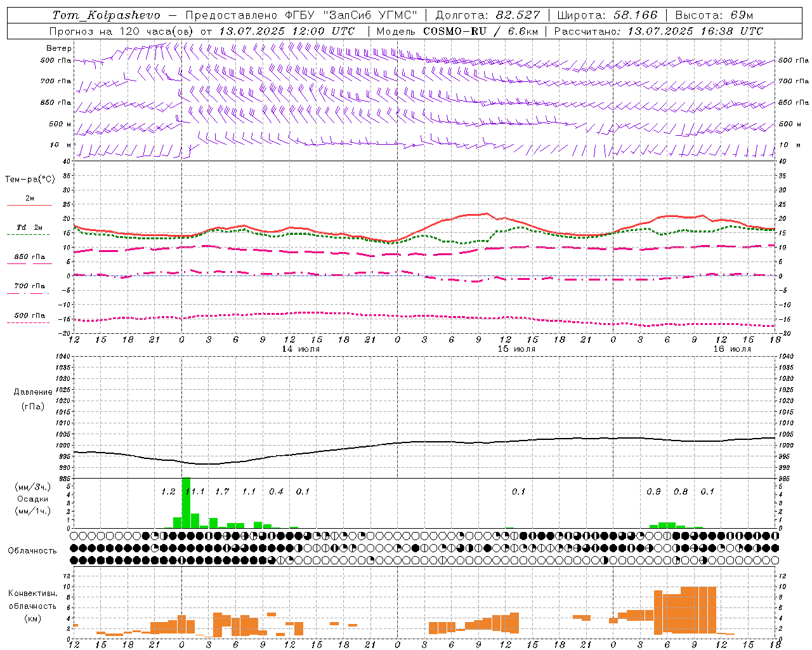Click the 1.7 precipitation total
Image resolution: width=812 pixels, height=650 pixels.
(x=222, y=492)
